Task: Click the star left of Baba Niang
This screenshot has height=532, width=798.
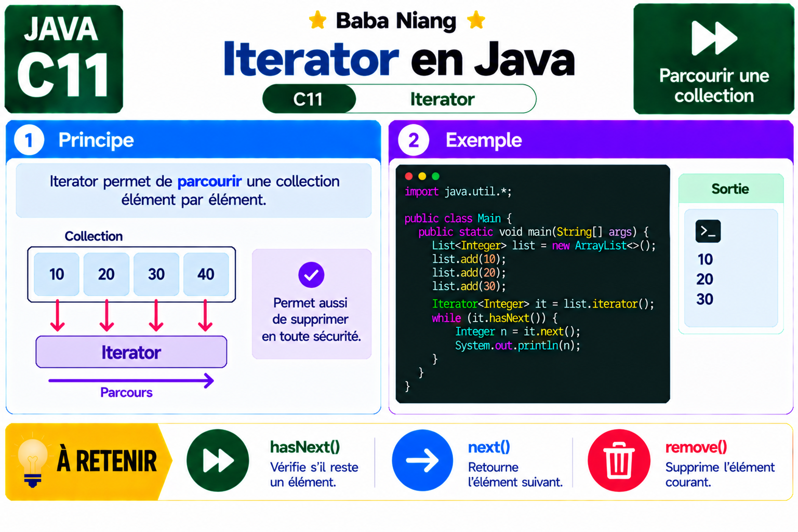Action: (x=317, y=21)
